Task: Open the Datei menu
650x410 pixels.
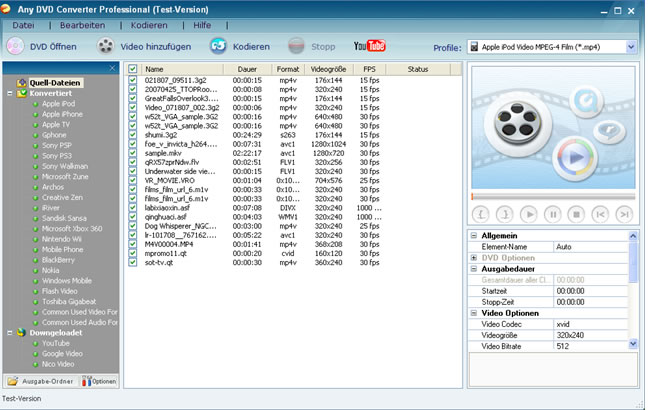Action: click(x=23, y=25)
